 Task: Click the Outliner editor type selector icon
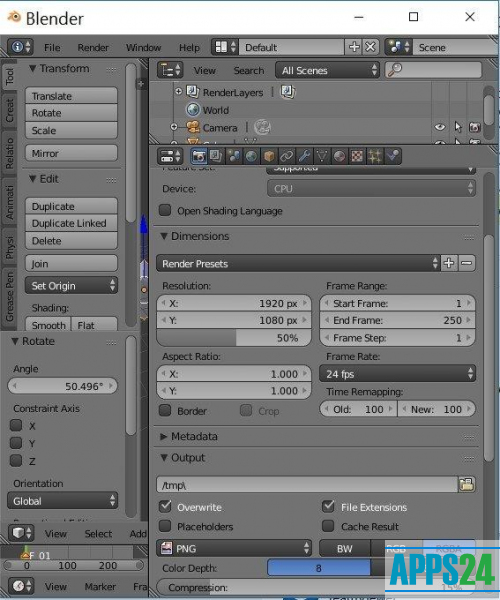pos(170,70)
